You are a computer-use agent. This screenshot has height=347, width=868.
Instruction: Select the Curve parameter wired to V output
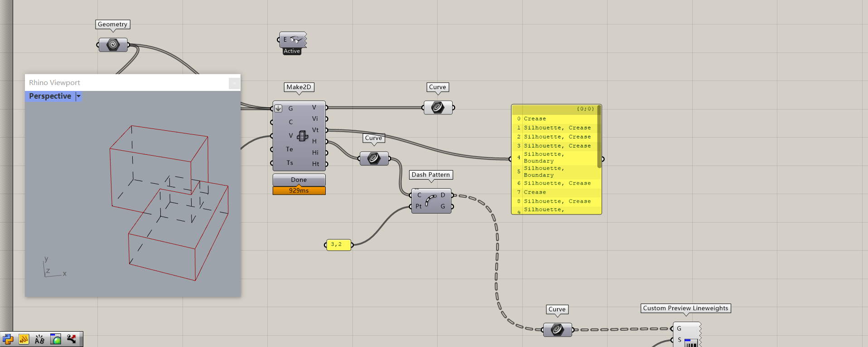[x=438, y=108]
